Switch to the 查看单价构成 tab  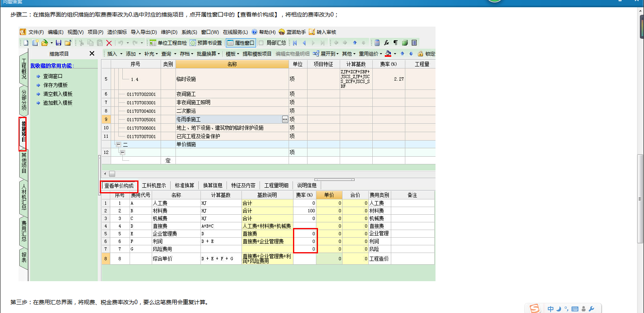tap(119, 186)
